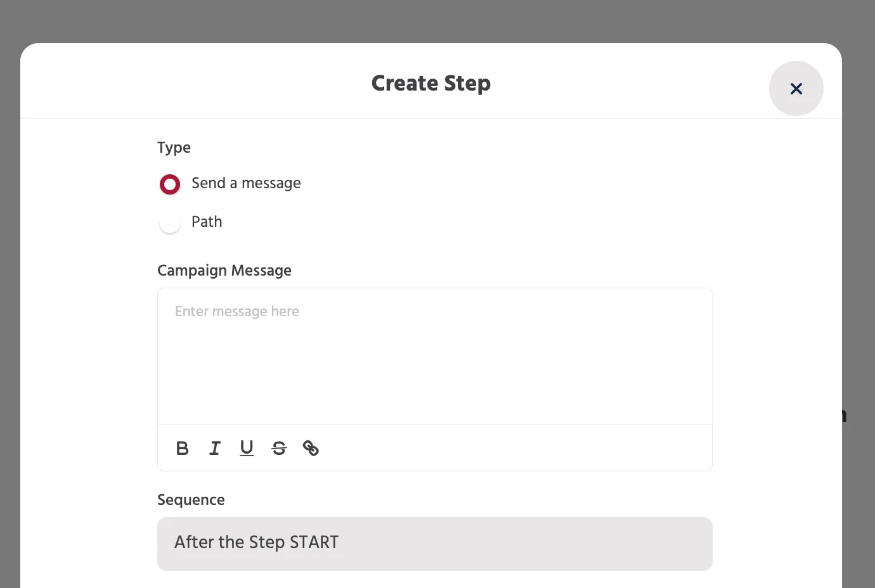This screenshot has height=588, width=875.
Task: Click the Type section label
Action: [174, 148]
